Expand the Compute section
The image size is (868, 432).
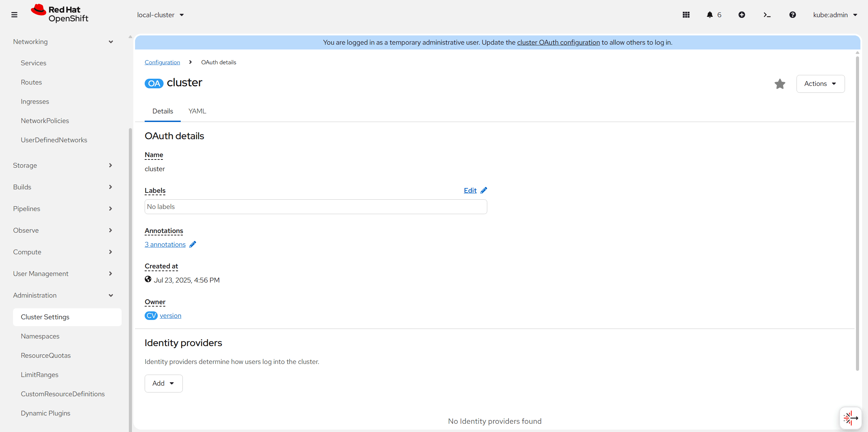(x=63, y=252)
